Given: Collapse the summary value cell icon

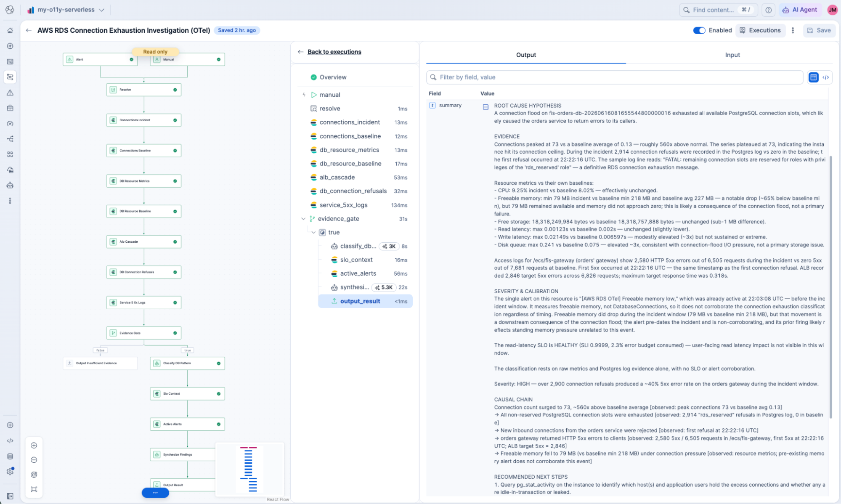Looking at the screenshot, I should point(485,107).
